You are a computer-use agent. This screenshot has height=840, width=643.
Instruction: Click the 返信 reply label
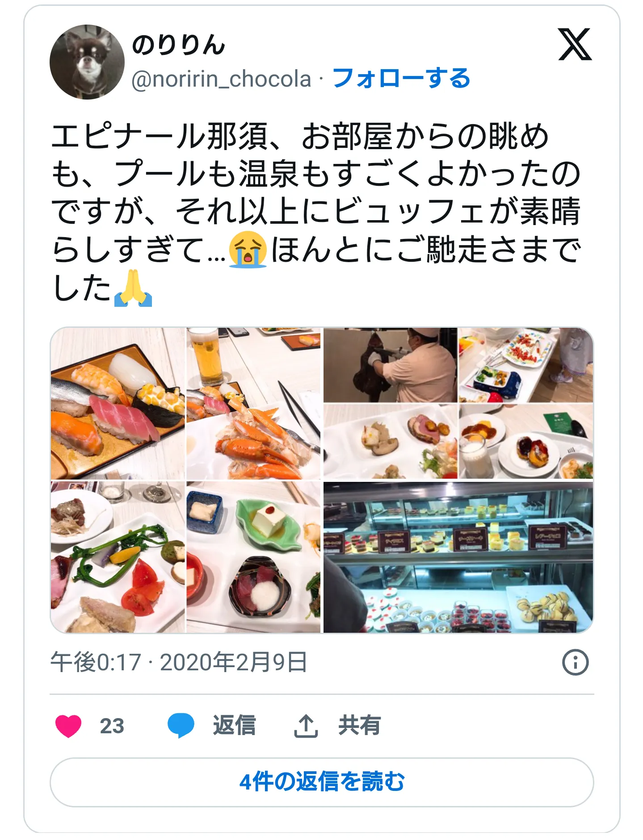pos(234,726)
